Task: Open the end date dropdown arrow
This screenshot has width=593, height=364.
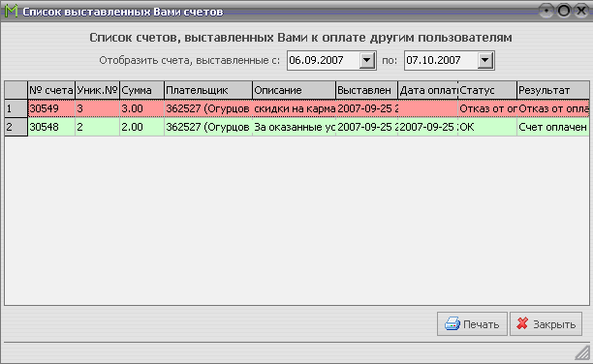Action: 484,60
